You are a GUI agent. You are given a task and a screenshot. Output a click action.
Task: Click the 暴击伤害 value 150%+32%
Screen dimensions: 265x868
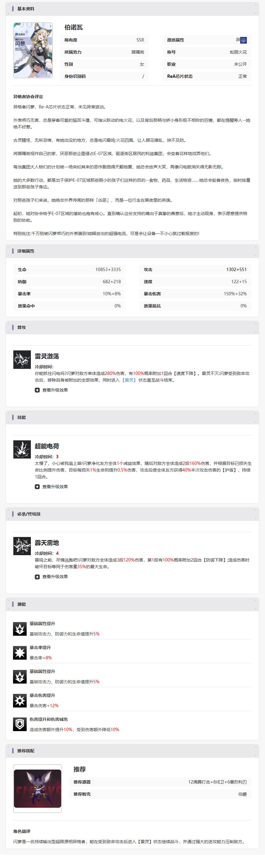[235, 294]
